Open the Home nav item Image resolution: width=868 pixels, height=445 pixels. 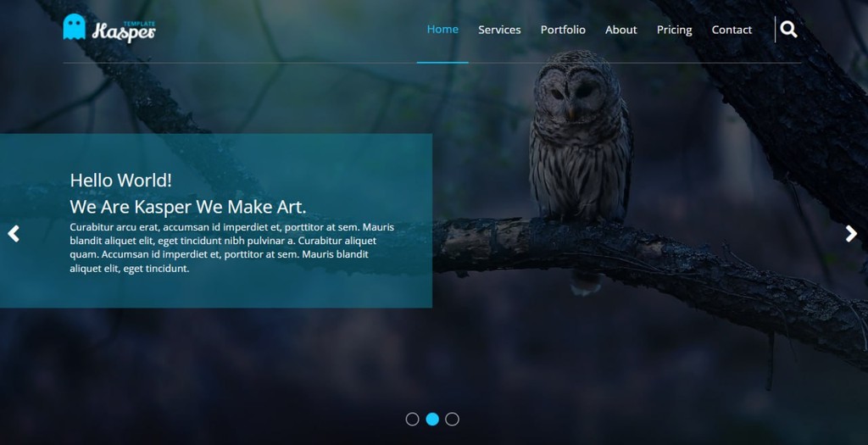pyautogui.click(x=442, y=30)
